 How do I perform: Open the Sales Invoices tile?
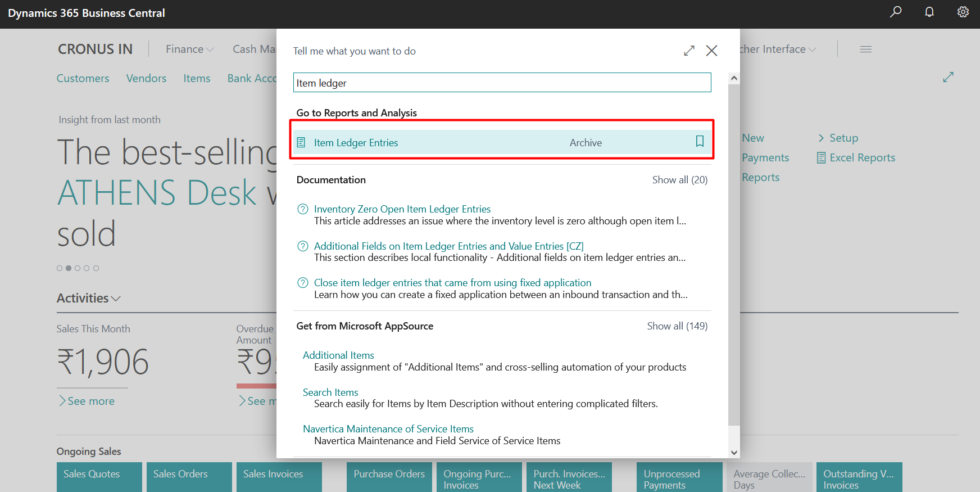(279, 477)
